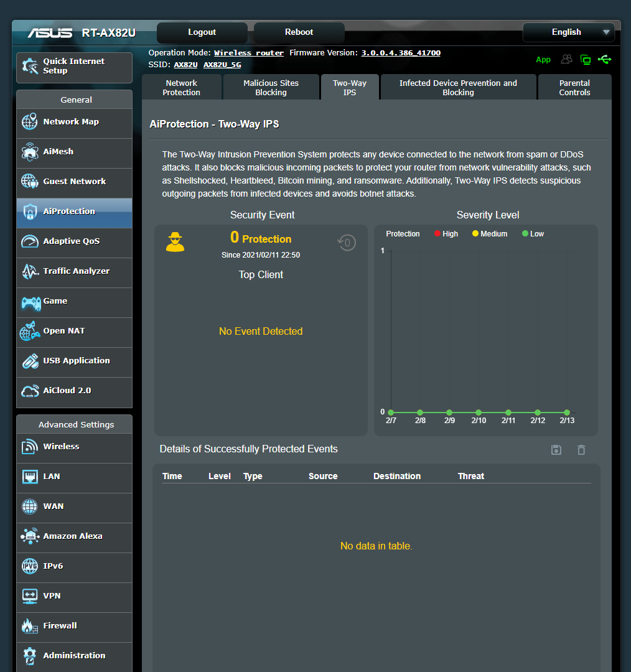
Task: Toggle the Medium severity yellow legend
Action: coord(490,233)
